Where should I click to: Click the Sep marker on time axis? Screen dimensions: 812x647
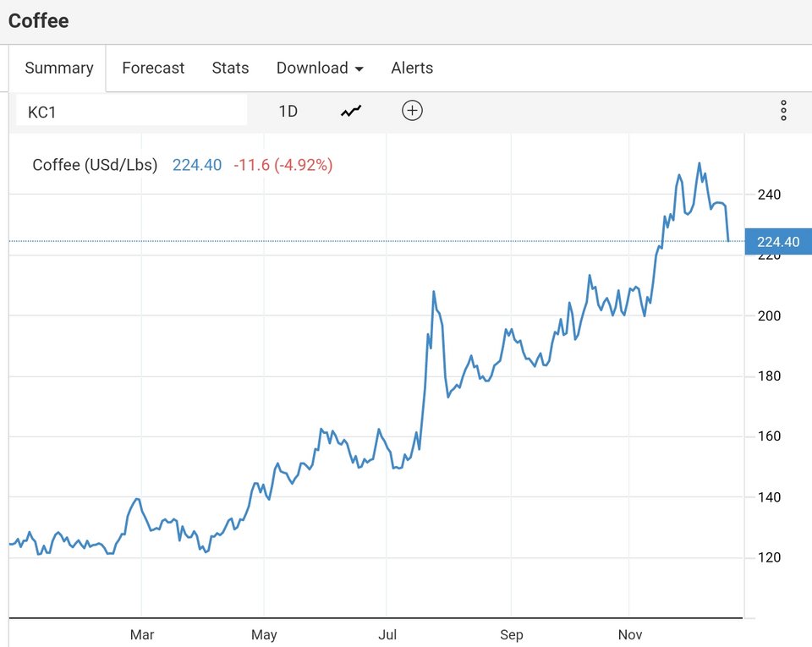click(512, 634)
